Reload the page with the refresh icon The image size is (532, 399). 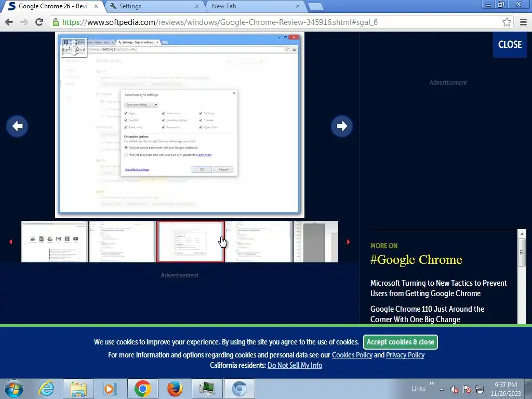point(39,22)
